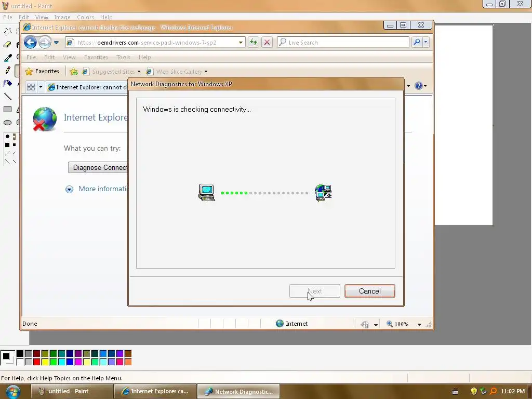Open the Help icon dropdown arrow
This screenshot has height=399, width=532.
(x=425, y=86)
